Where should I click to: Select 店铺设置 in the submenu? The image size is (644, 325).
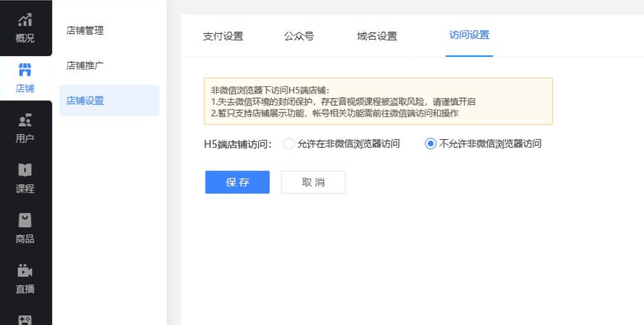pos(109,100)
